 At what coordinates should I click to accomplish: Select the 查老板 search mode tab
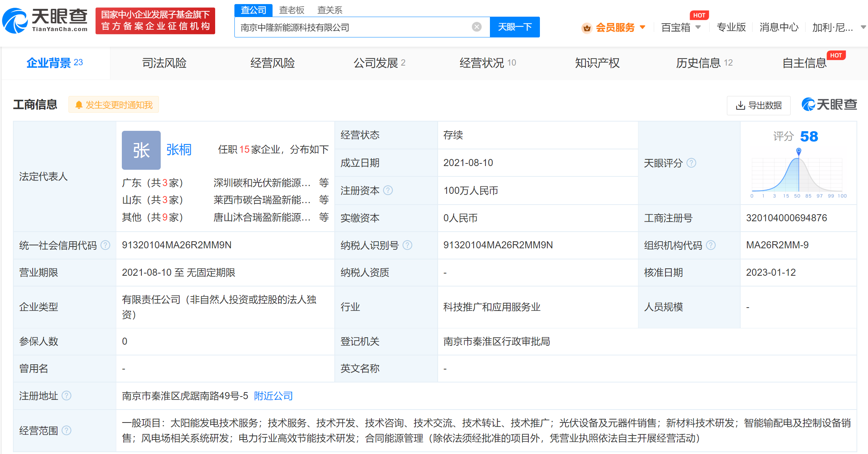[x=292, y=10]
